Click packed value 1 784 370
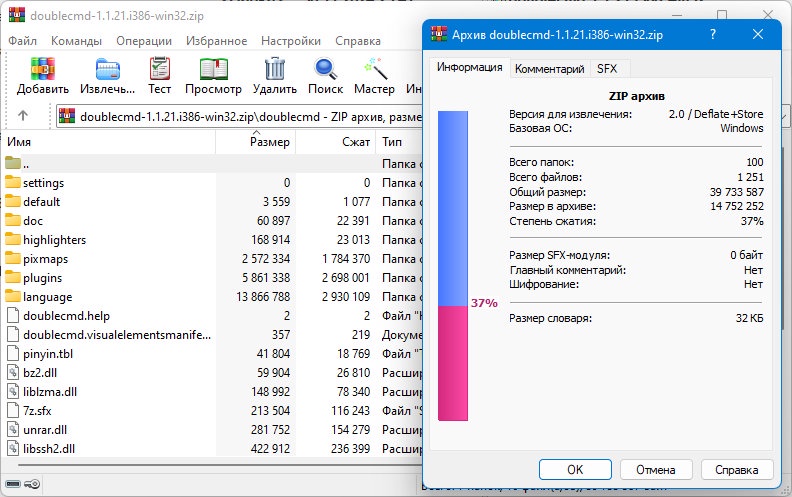The height and width of the screenshot is (497, 792). [x=346, y=259]
